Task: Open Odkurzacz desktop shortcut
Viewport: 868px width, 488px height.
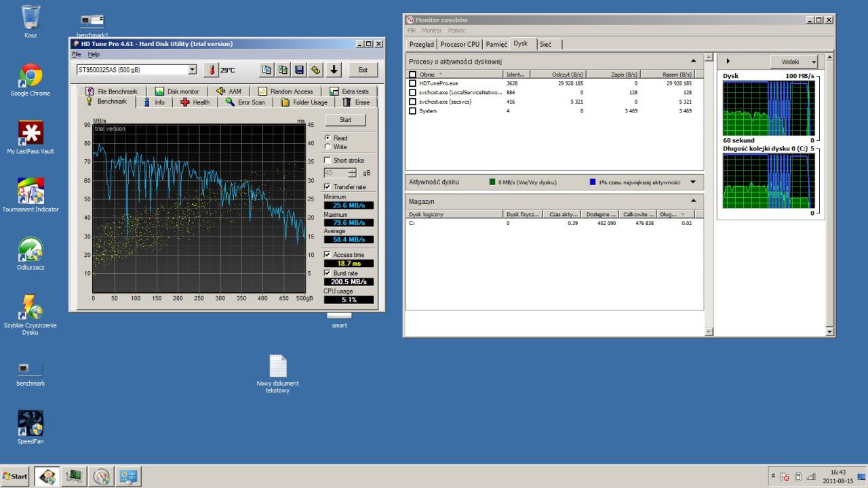Action: [x=31, y=253]
